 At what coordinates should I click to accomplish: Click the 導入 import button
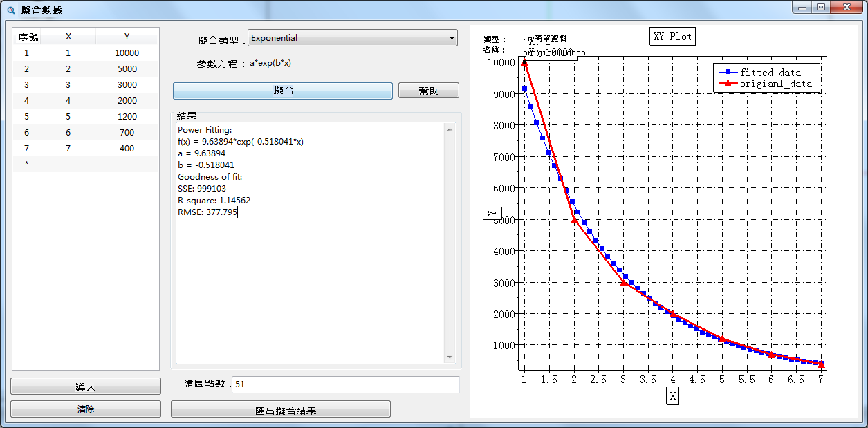click(86, 387)
